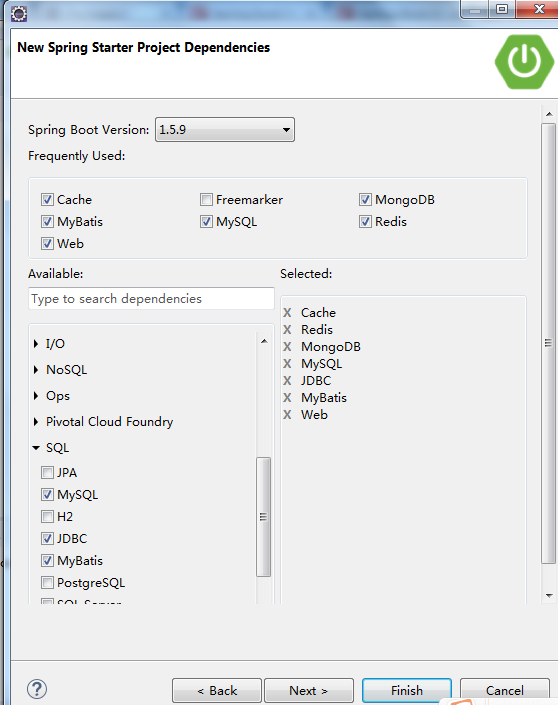Enable the Freemarker checkbox

point(206,199)
